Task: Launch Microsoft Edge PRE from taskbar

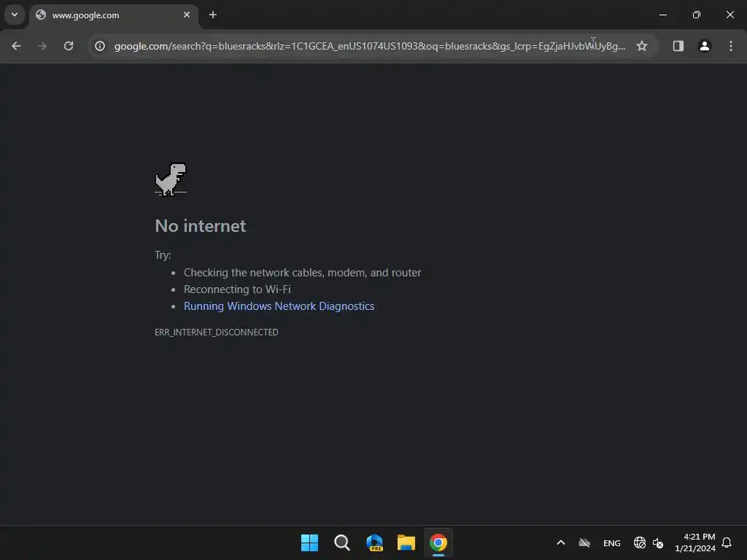Action: pyautogui.click(x=374, y=542)
